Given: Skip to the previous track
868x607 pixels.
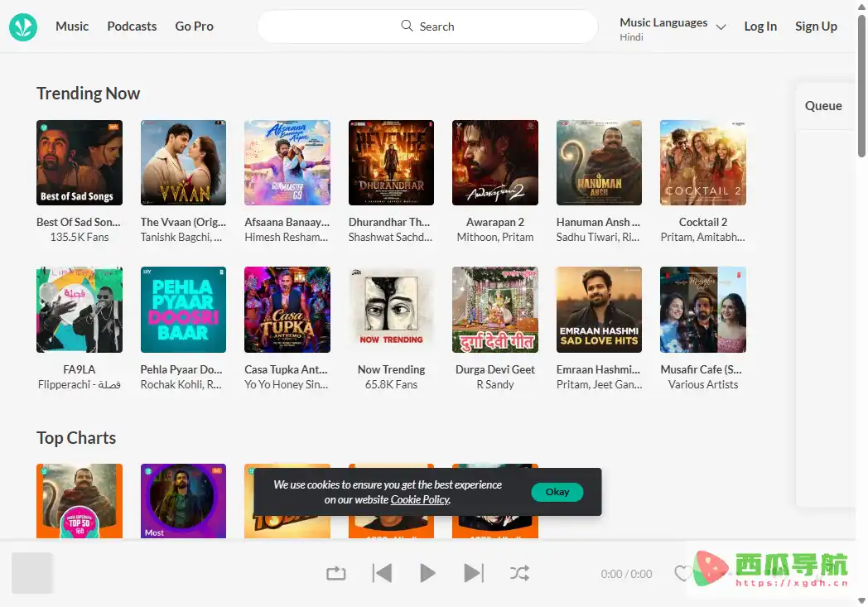Looking at the screenshot, I should click(382, 573).
